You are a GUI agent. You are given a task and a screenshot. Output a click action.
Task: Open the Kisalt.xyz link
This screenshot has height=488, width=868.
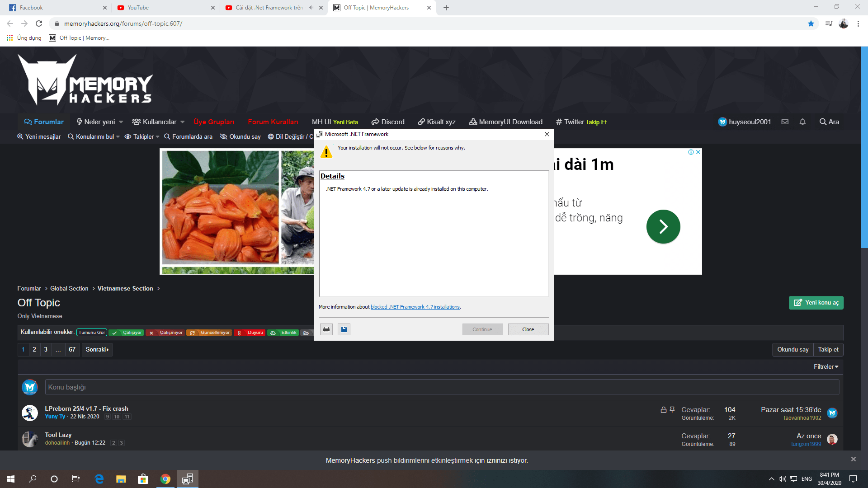pyautogui.click(x=437, y=122)
